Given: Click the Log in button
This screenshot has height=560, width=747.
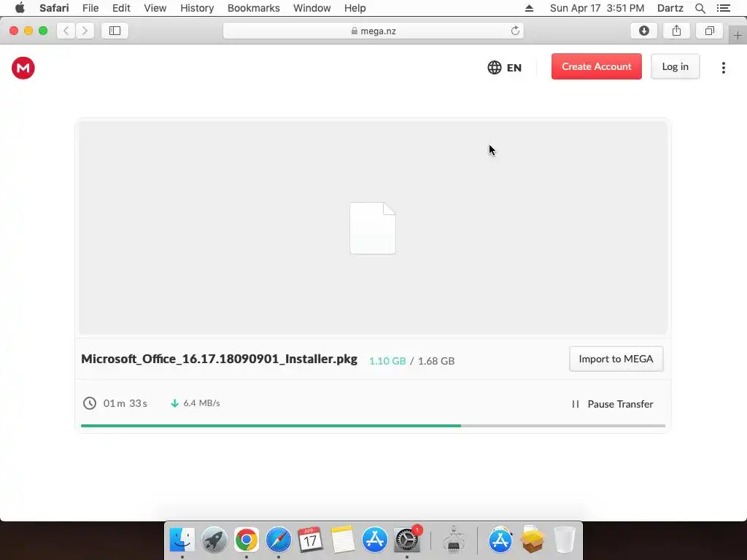Looking at the screenshot, I should (x=675, y=66).
